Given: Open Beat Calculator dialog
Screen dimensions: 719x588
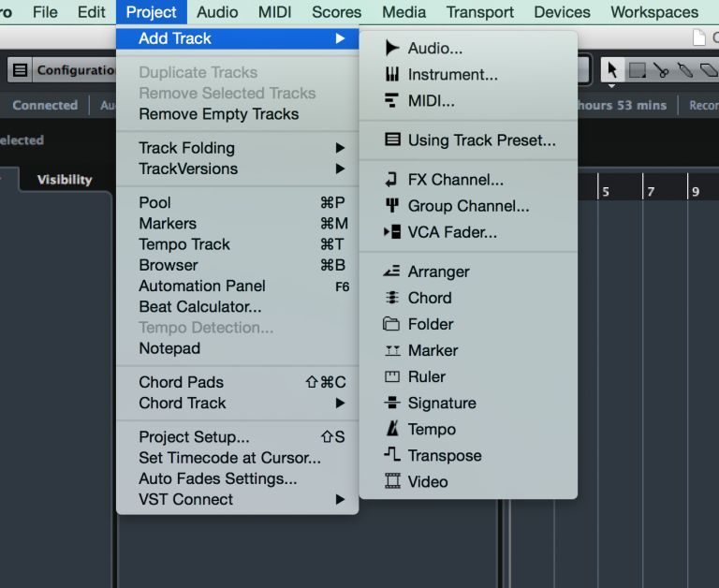Looking at the screenshot, I should coord(237,306).
